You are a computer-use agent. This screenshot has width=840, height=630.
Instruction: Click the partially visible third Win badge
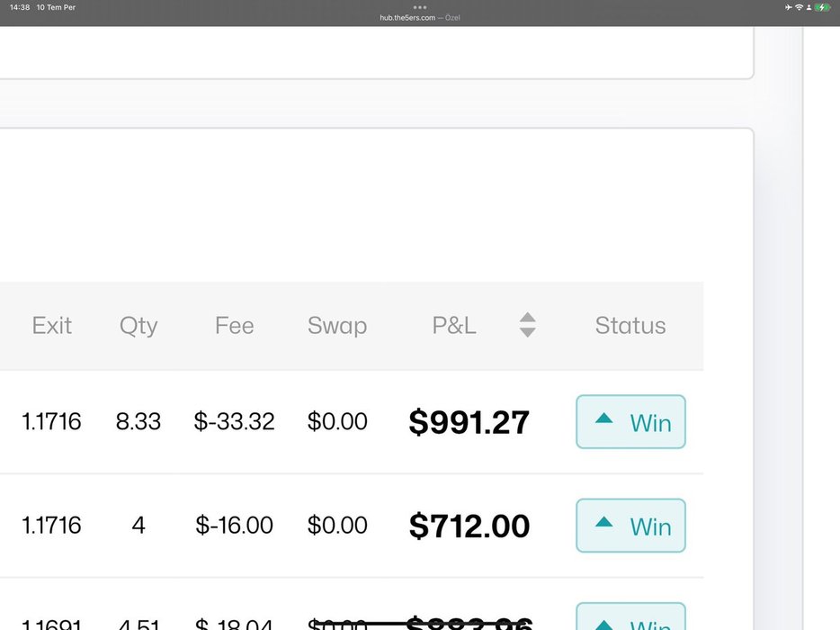pyautogui.click(x=630, y=616)
